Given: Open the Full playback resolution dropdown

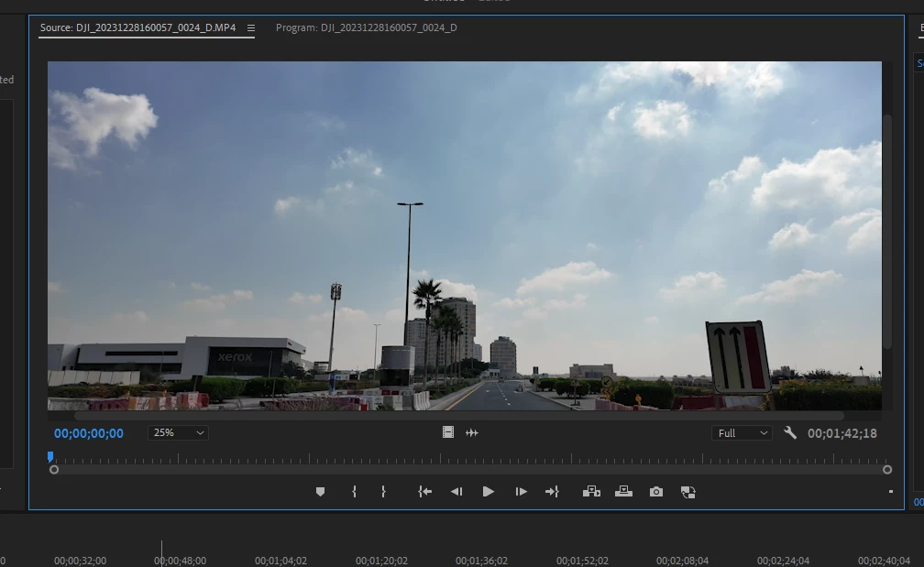Looking at the screenshot, I should pyautogui.click(x=742, y=432).
